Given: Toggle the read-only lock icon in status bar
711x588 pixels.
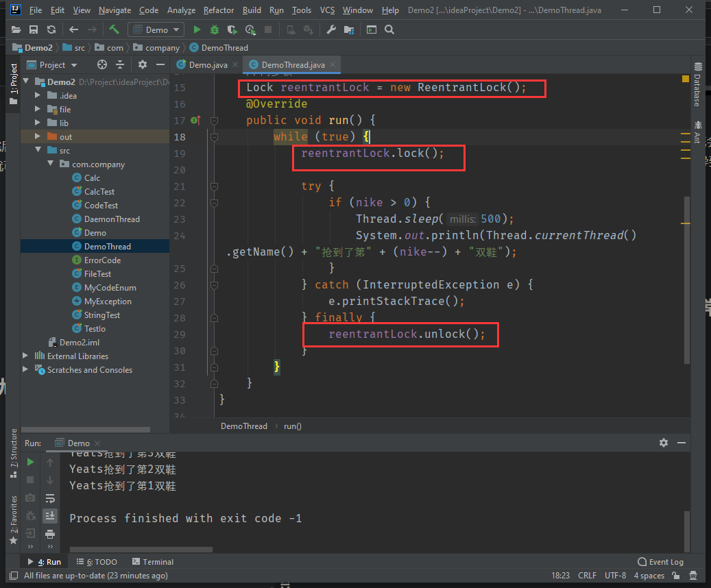Looking at the screenshot, I should [675, 575].
